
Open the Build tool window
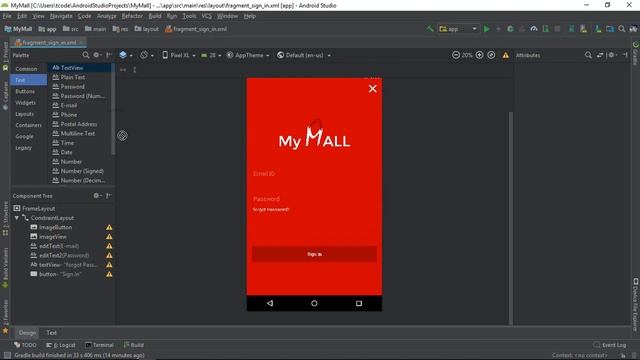(133, 345)
